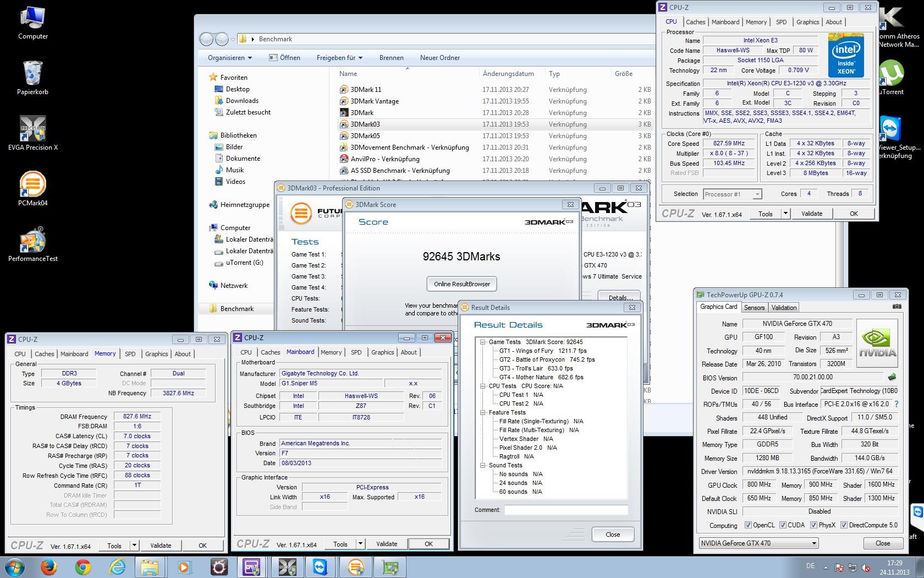Open the Freigeben für dropdown menu
The image size is (924, 578).
[x=339, y=58]
